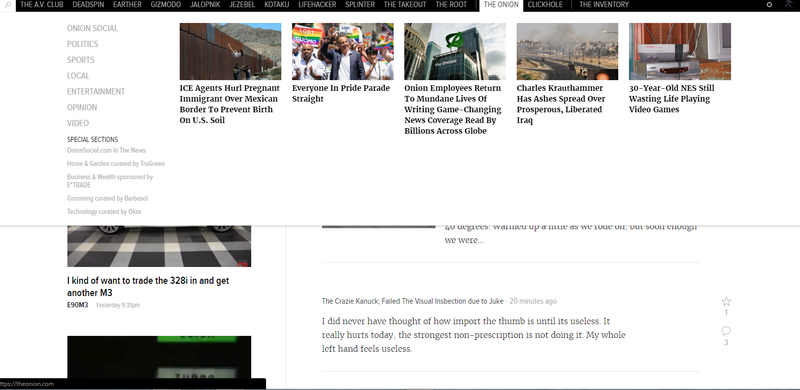Open The A.V. Club site
The image size is (800, 390).
tap(42, 5)
